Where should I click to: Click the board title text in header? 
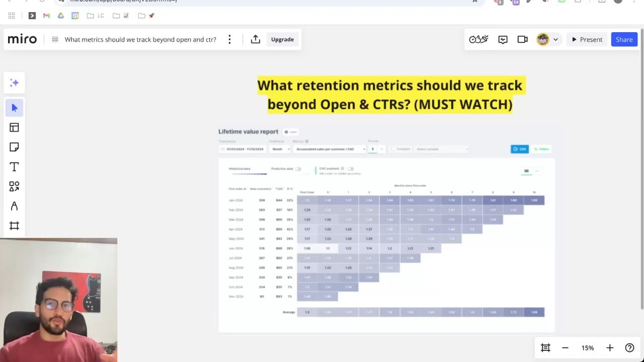coord(140,39)
